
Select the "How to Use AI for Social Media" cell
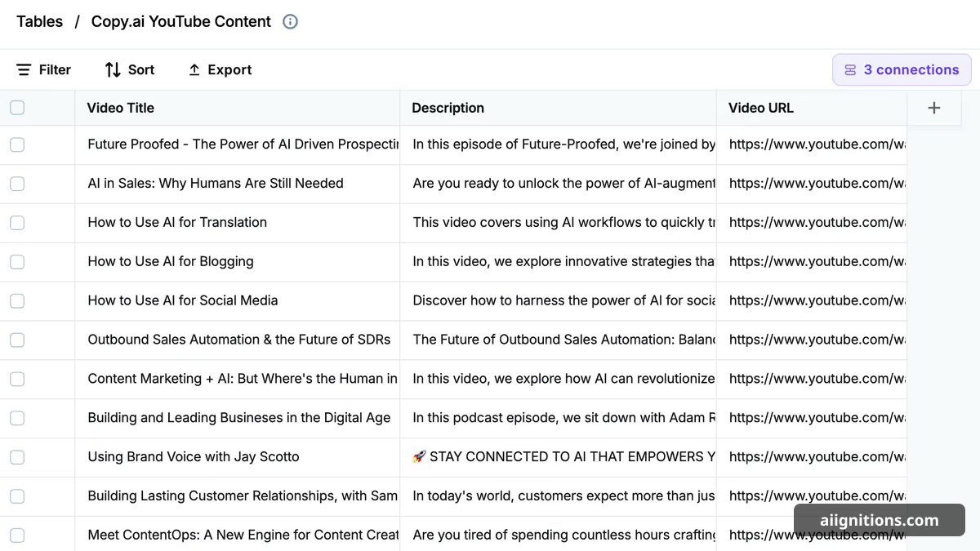[238, 300]
